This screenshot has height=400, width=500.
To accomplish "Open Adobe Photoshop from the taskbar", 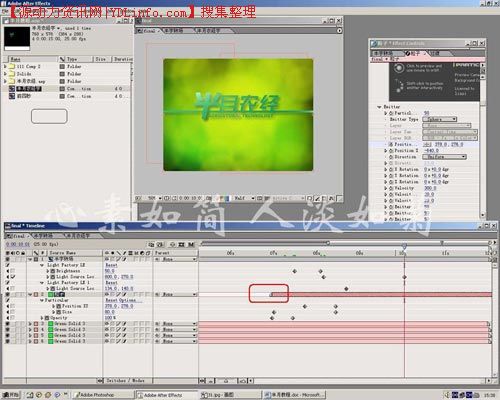I will (x=103, y=395).
